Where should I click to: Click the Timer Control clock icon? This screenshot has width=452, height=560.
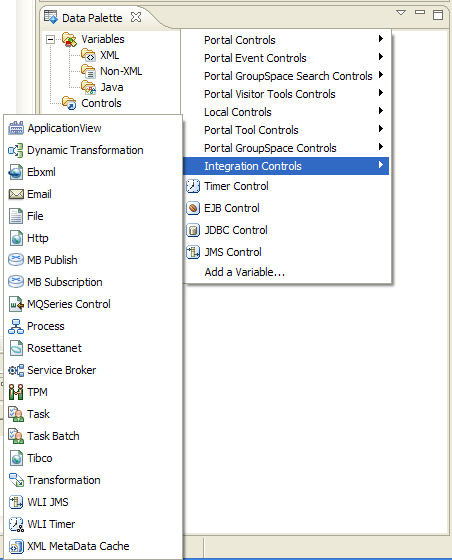[193, 186]
